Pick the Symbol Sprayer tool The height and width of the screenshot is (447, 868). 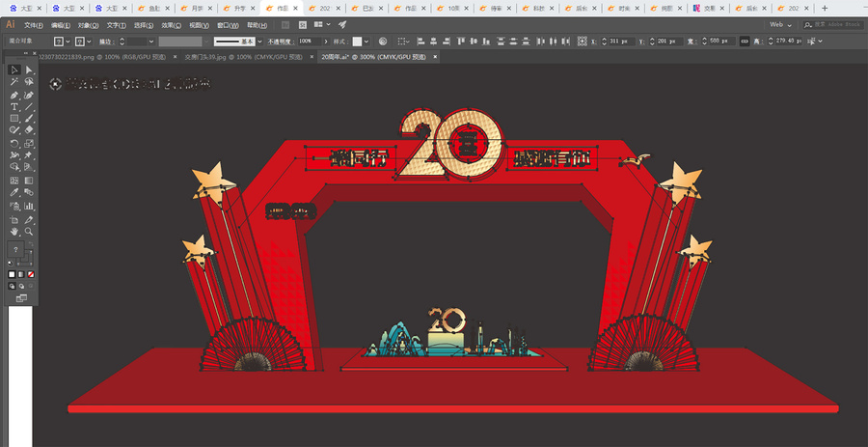pyautogui.click(x=14, y=206)
